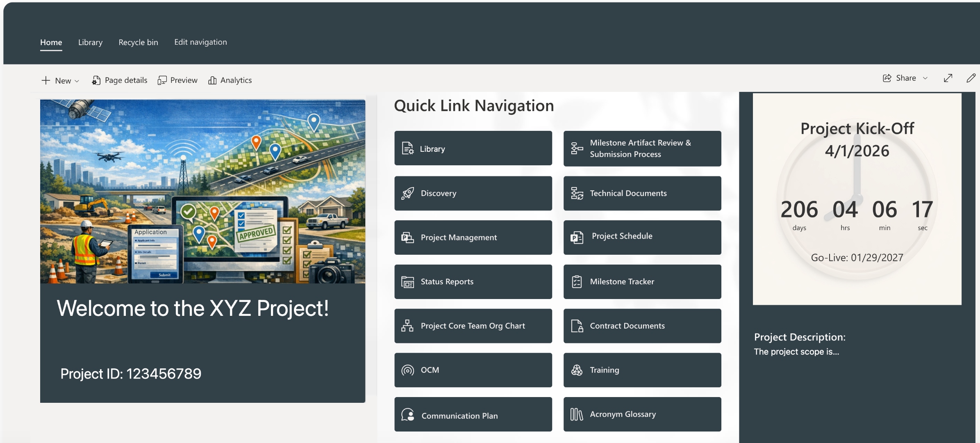Go to the Home navigation tab
Screen dimensions: 980x443
(51, 42)
